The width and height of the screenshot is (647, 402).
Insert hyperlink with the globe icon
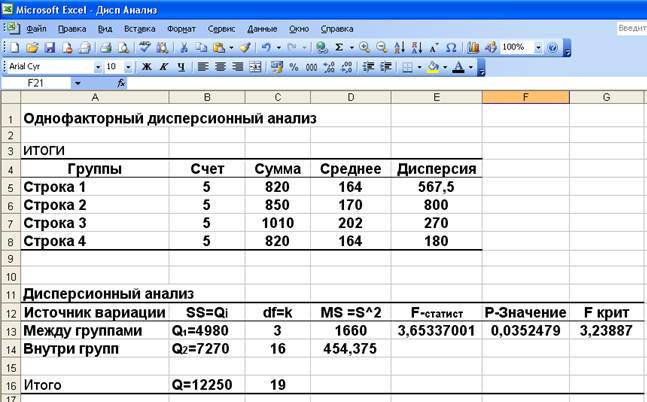tap(321, 47)
